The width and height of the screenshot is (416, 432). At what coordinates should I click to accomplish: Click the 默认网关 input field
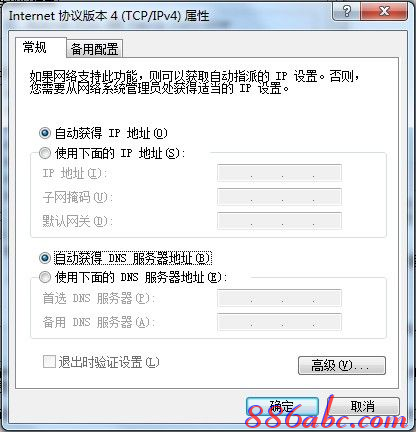click(279, 221)
